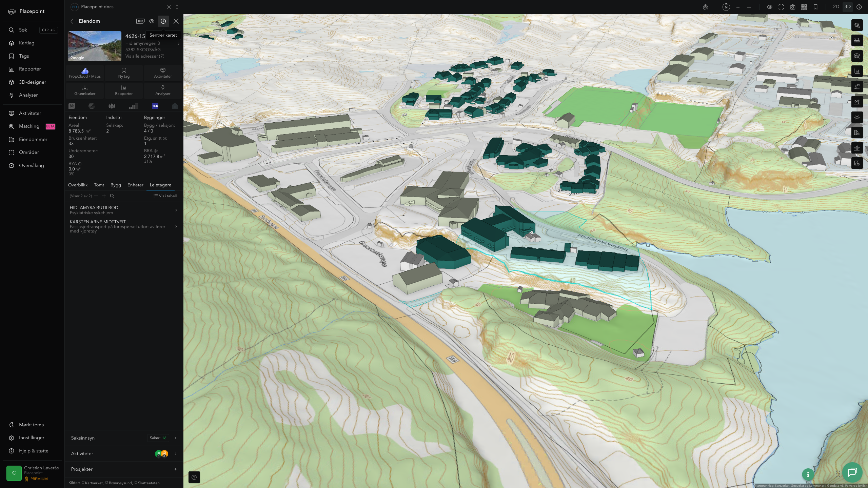868x488 pixels.
Task: Switch to the Tomt tab
Action: [99, 185]
